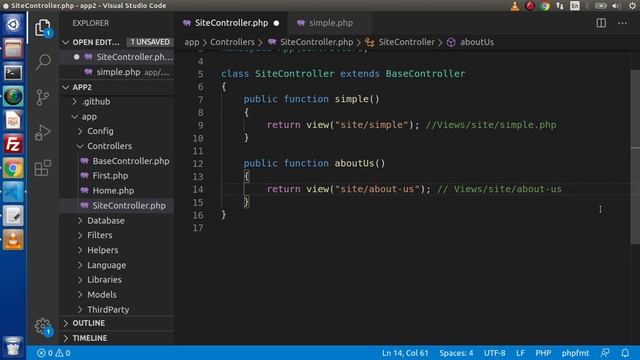
Task: Open VLC media player from the dock
Action: (x=13, y=240)
